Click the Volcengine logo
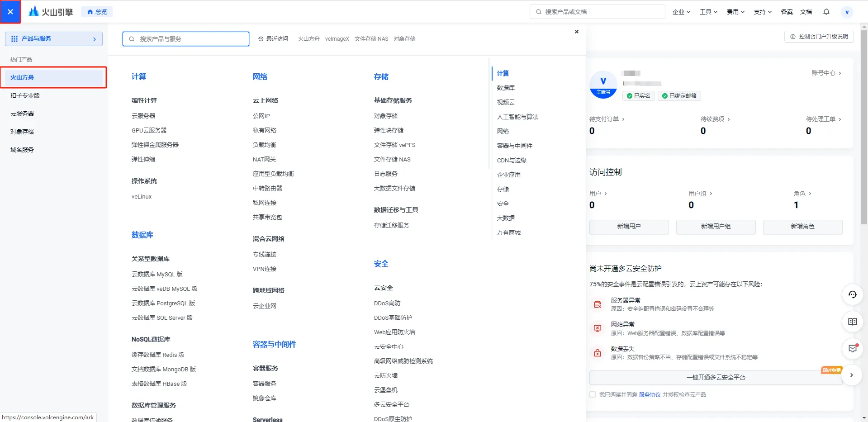The width and height of the screenshot is (868, 422). [51, 12]
